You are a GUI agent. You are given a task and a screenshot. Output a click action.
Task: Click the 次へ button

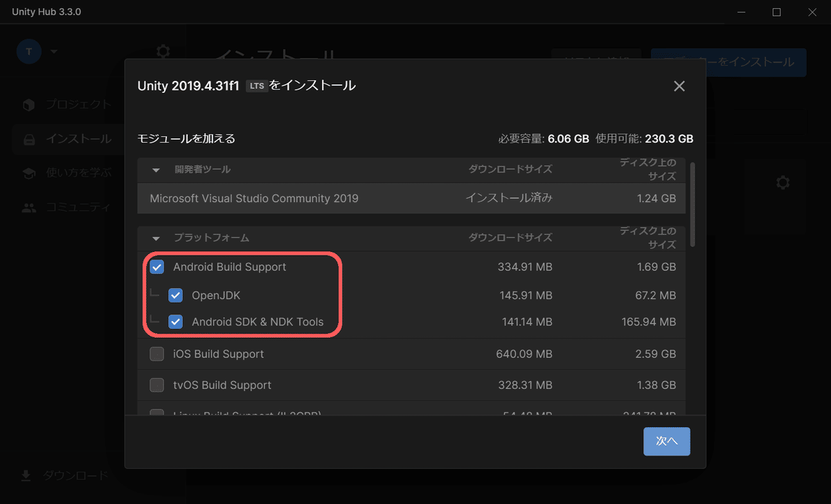[x=666, y=441]
